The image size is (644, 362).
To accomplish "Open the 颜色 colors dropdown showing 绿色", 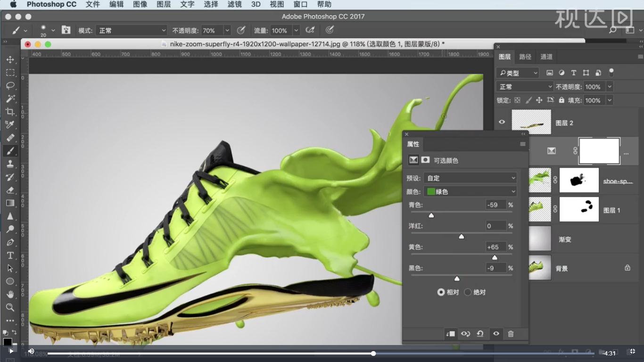I will [x=471, y=192].
